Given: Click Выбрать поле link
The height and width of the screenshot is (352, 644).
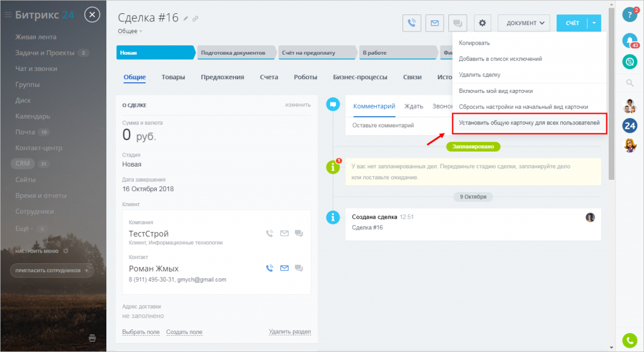Looking at the screenshot, I should coord(141,332).
